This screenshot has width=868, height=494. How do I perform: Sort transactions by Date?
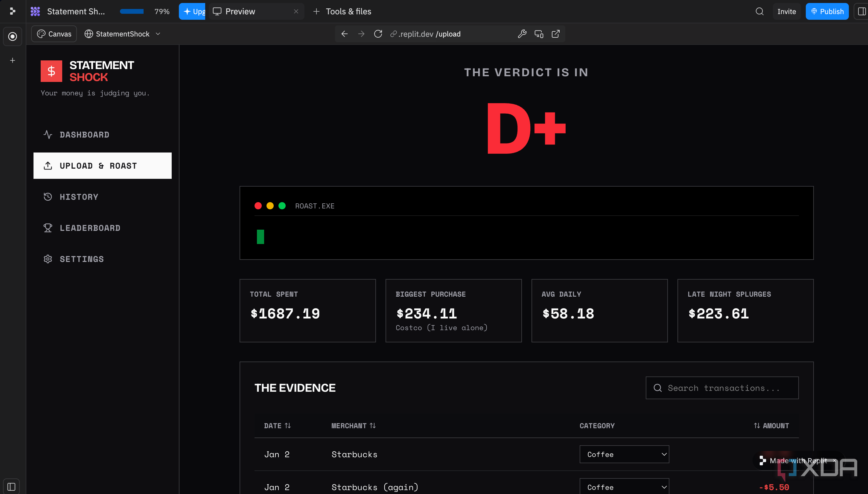point(277,426)
